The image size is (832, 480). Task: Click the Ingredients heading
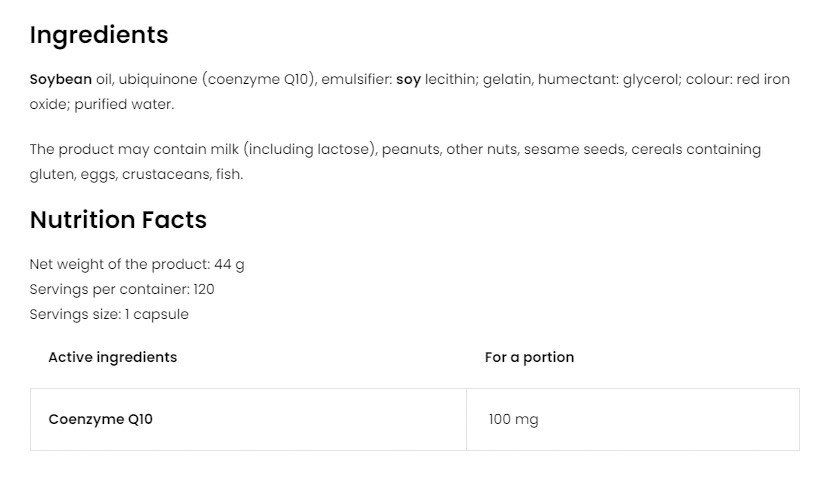(99, 35)
